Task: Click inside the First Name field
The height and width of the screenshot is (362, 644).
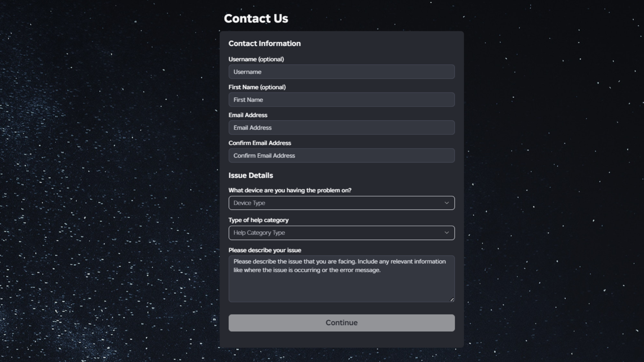Action: [x=341, y=100]
